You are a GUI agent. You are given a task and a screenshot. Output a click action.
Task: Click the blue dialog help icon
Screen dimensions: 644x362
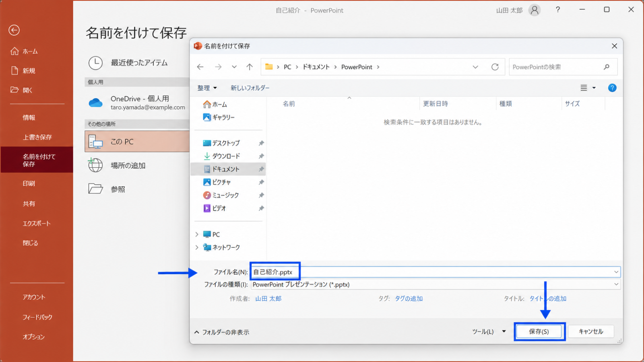pyautogui.click(x=612, y=88)
